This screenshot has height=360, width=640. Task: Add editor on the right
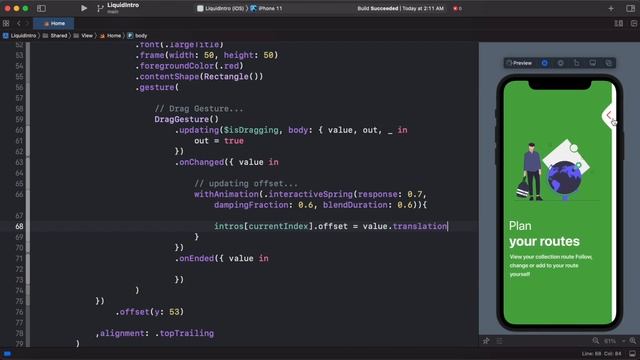[x=634, y=24]
